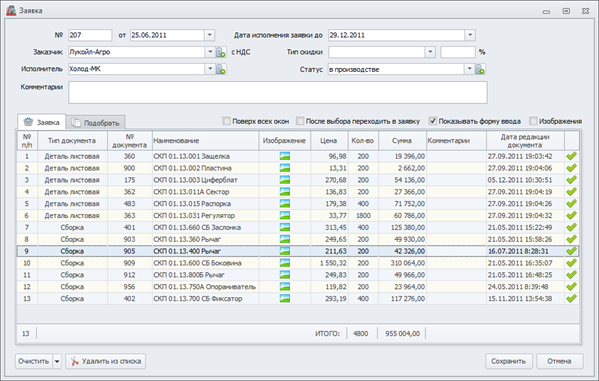Expand the Статус dropdown

click(469, 69)
